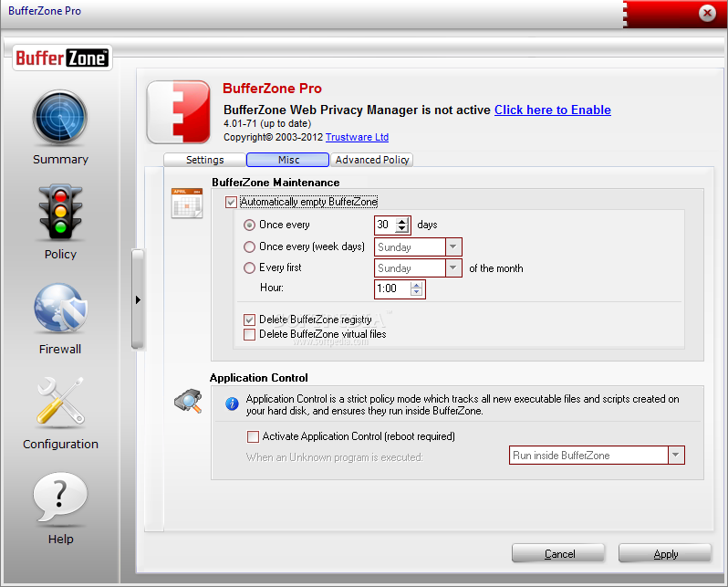Check Delete BufferZone virtual files

point(249,335)
